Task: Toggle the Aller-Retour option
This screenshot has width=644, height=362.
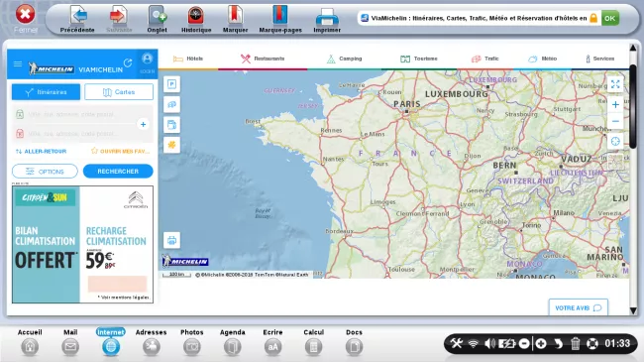Action: coord(41,152)
